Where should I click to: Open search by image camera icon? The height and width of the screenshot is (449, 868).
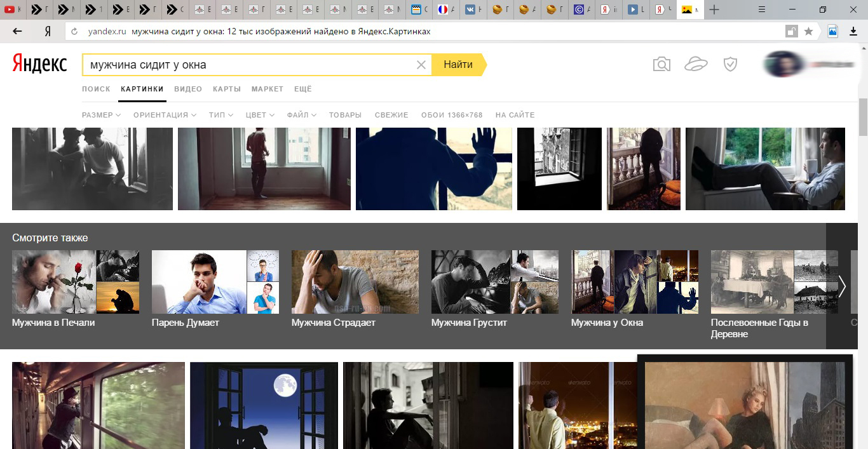tap(661, 64)
